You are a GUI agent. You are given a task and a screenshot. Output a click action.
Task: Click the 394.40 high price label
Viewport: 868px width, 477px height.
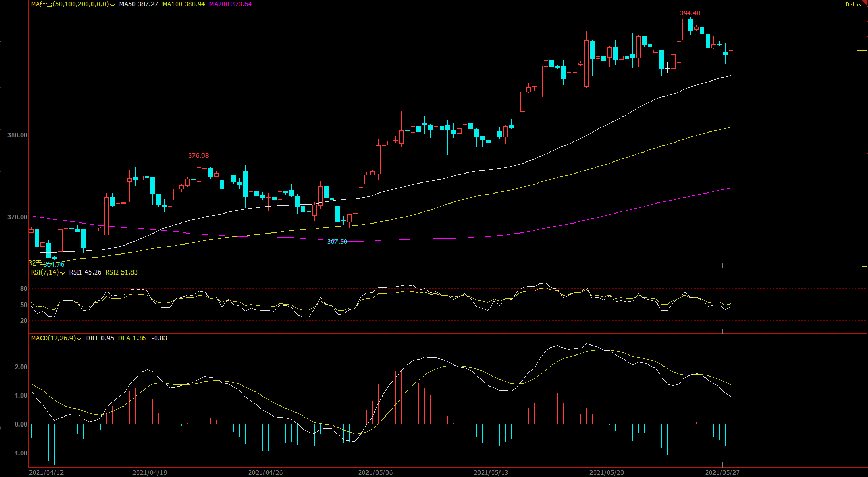[x=690, y=13]
